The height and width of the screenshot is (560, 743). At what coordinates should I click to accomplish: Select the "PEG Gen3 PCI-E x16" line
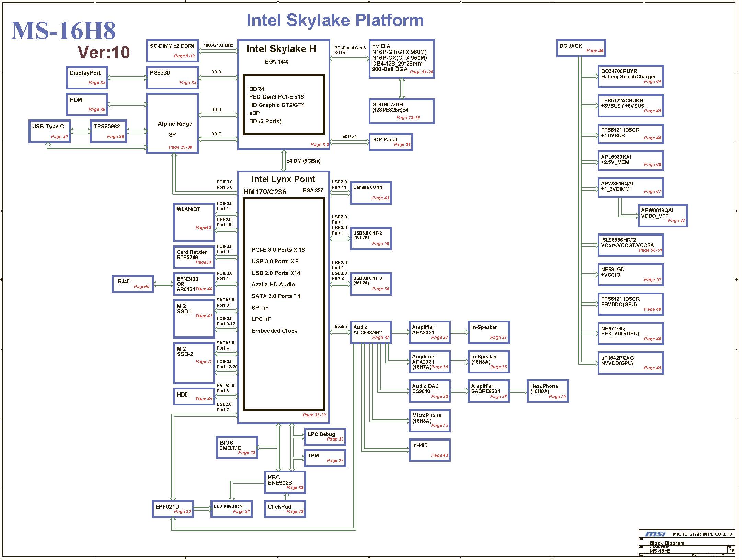pos(276,97)
